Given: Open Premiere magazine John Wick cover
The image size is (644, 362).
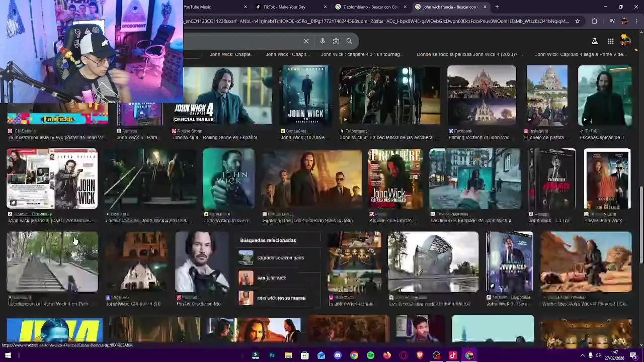Looking at the screenshot, I should pyautogui.click(x=395, y=178).
